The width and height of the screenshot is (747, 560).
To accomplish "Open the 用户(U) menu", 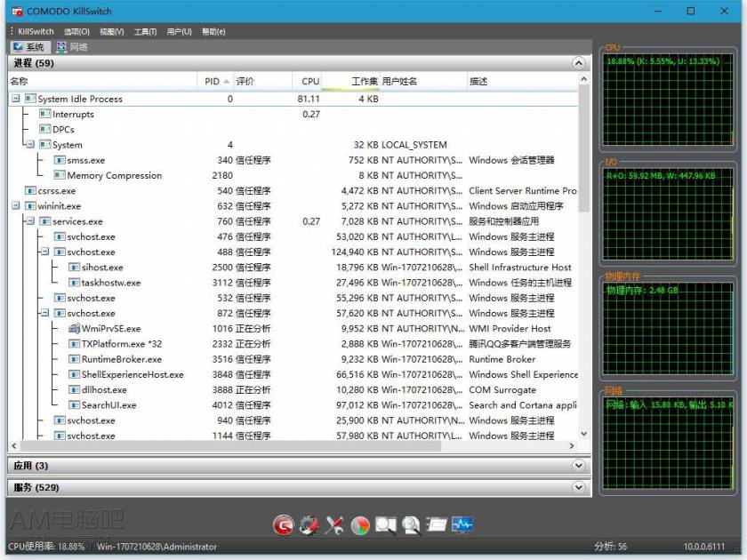I will [179, 31].
